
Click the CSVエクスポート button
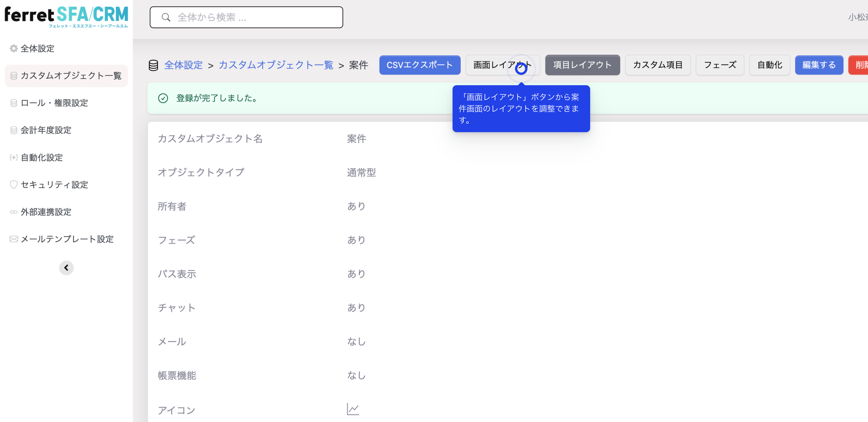[x=420, y=65]
